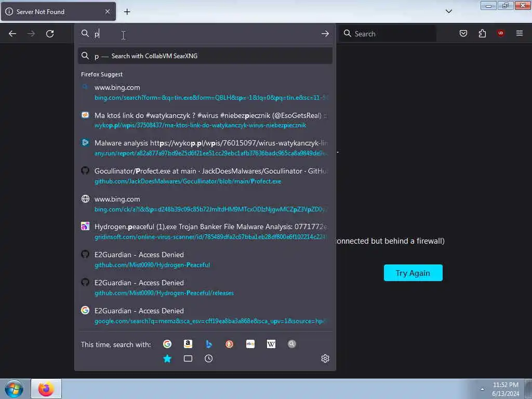The width and height of the screenshot is (532, 399).
Task: Click the Search box in the toolbar
Action: 388,34
